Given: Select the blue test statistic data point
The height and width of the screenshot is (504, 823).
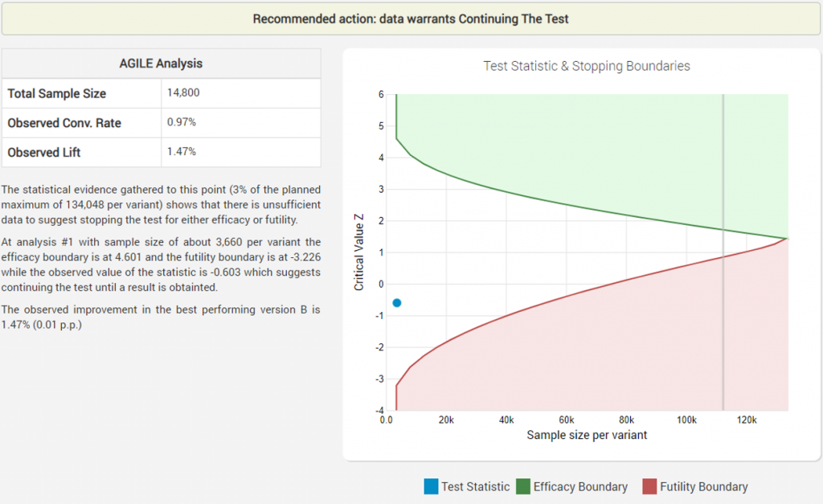Looking at the screenshot, I should coord(396,302).
